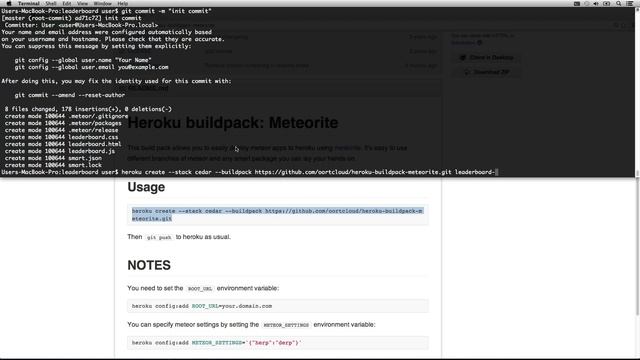Viewport: 640px width, 360px height.
Task: Click the terminal prompt line with heroku create
Action: 250,172
